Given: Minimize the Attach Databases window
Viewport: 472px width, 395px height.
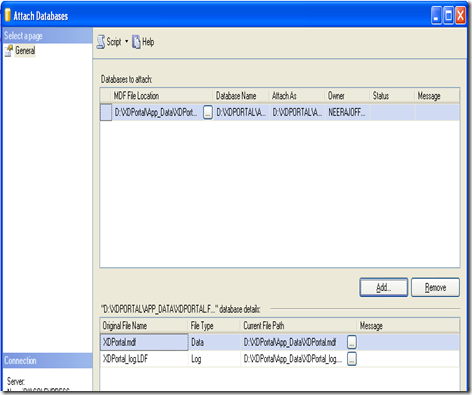Looking at the screenshot, I should click(x=436, y=16).
